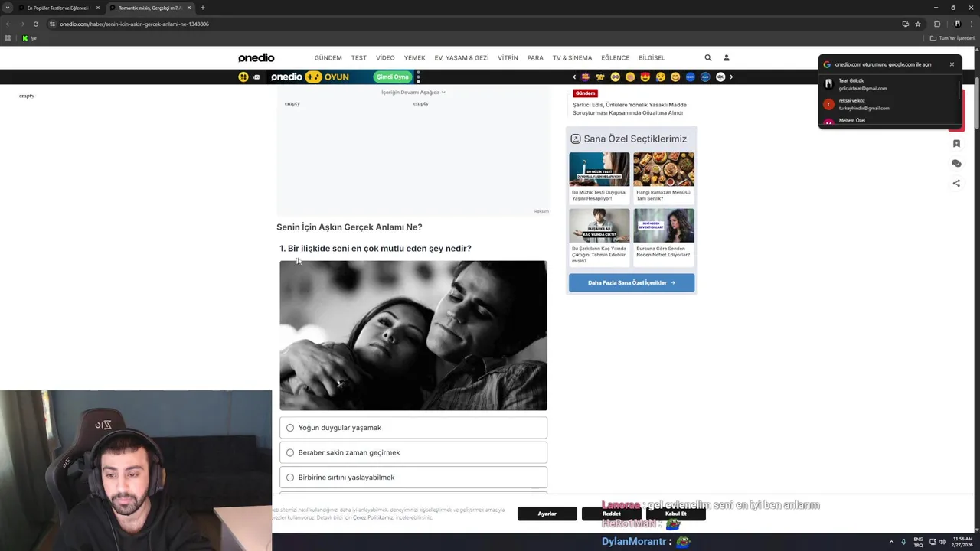Expand 'İçeriğin Devamı Aşağıda' chevron

click(443, 93)
